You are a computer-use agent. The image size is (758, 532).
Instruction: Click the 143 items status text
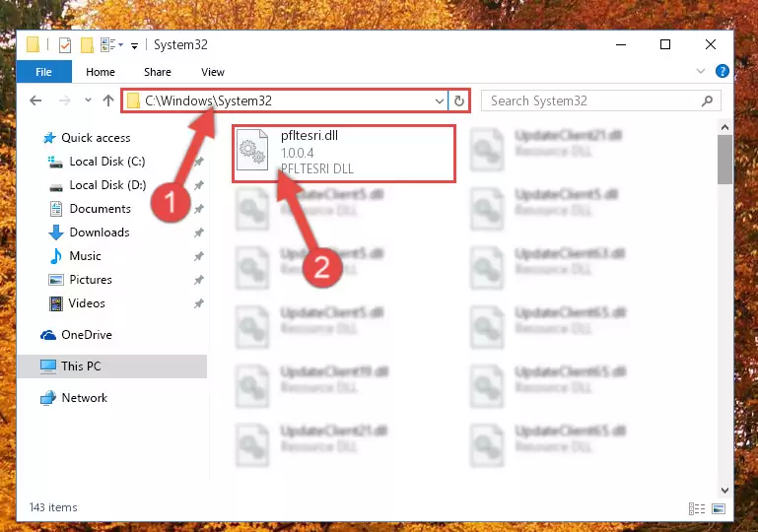coord(53,507)
